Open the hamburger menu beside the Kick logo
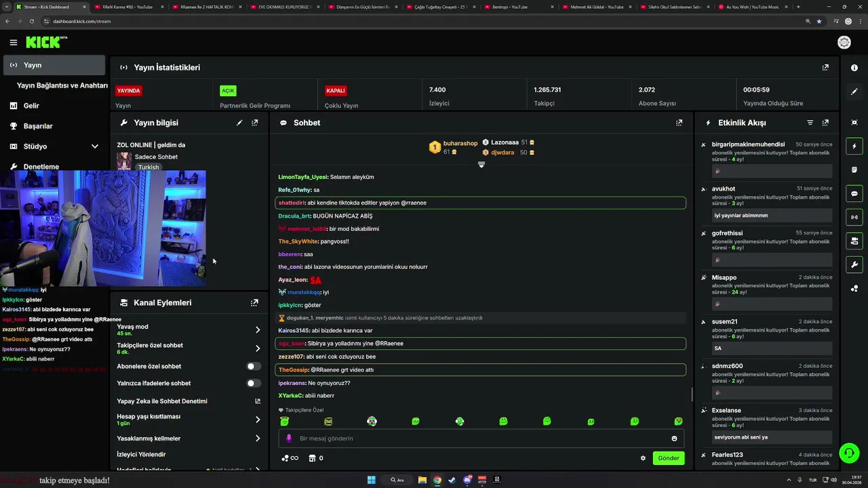868x488 pixels. coord(14,43)
